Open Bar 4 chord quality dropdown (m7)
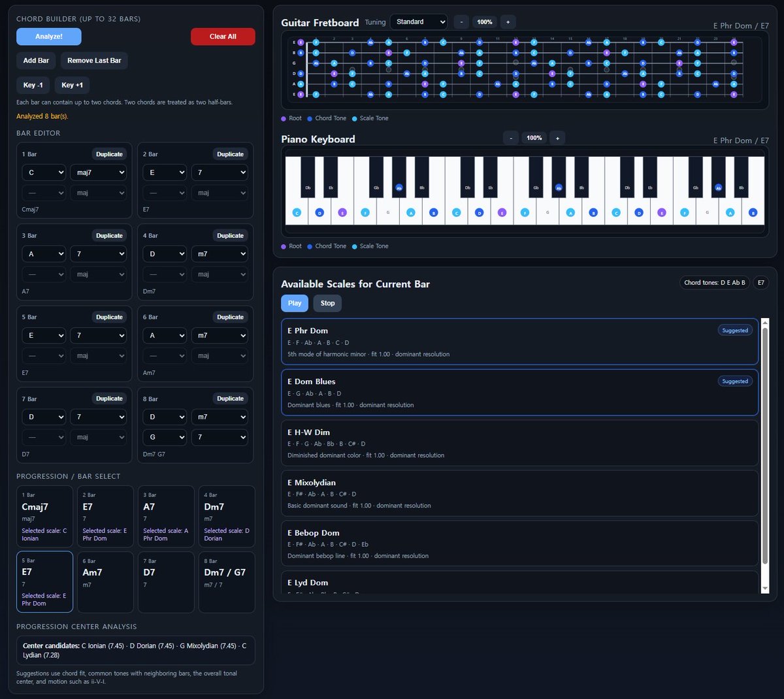Image resolution: width=784 pixels, height=699 pixels. (x=219, y=254)
